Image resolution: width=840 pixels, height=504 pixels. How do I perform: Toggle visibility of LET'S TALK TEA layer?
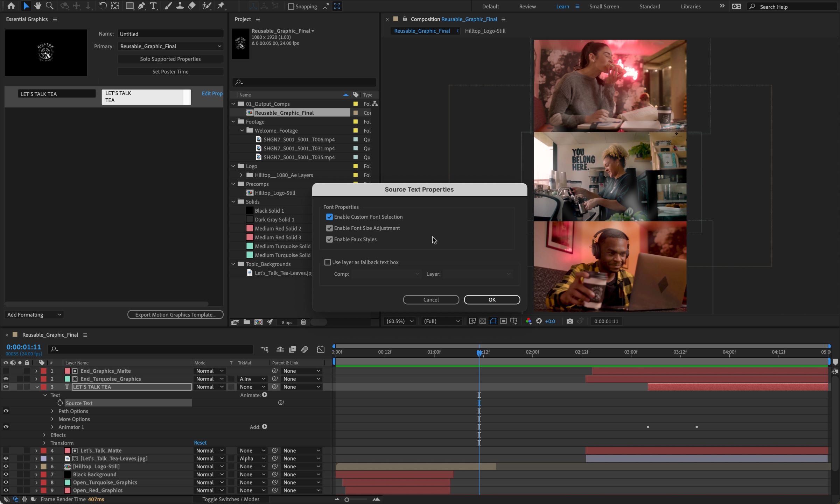click(6, 386)
